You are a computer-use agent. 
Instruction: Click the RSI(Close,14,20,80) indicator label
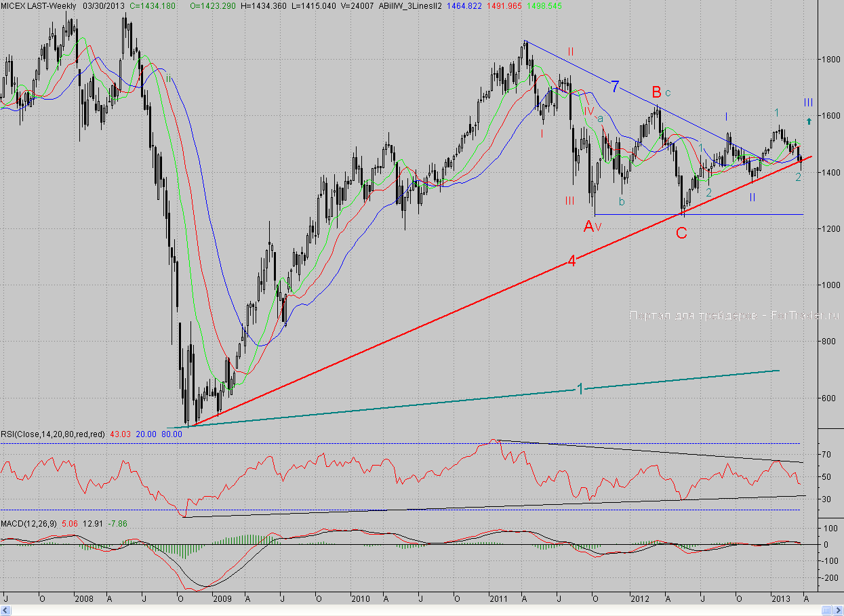[52, 434]
